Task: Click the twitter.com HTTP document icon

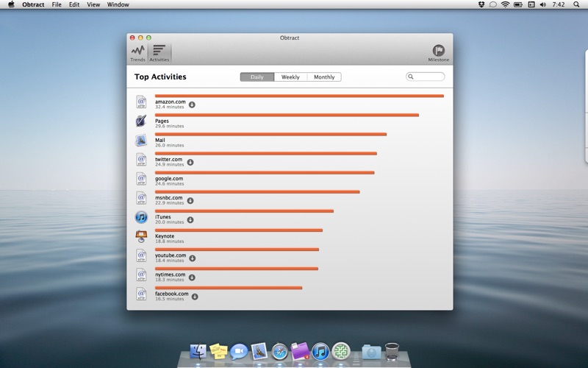Action: coord(141,160)
